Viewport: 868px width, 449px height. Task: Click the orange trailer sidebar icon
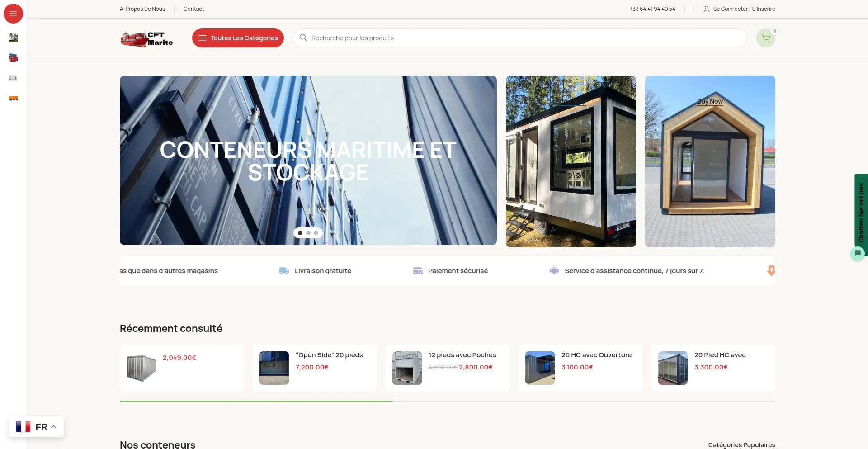pyautogui.click(x=14, y=98)
